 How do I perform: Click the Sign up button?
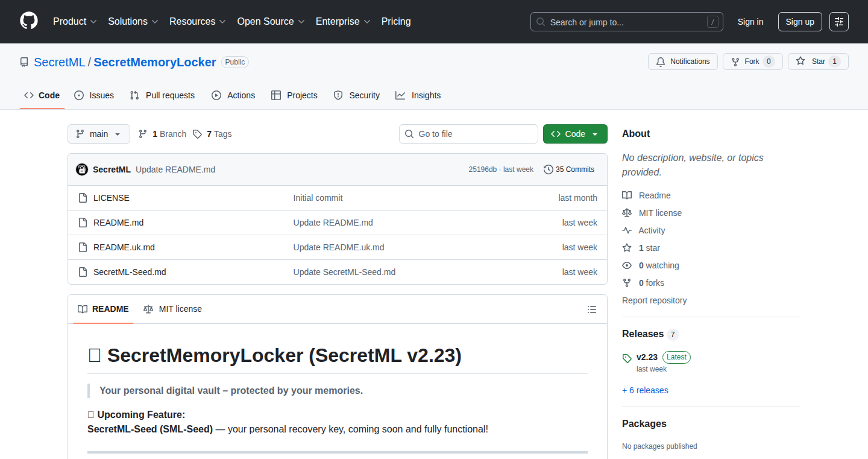pos(800,22)
